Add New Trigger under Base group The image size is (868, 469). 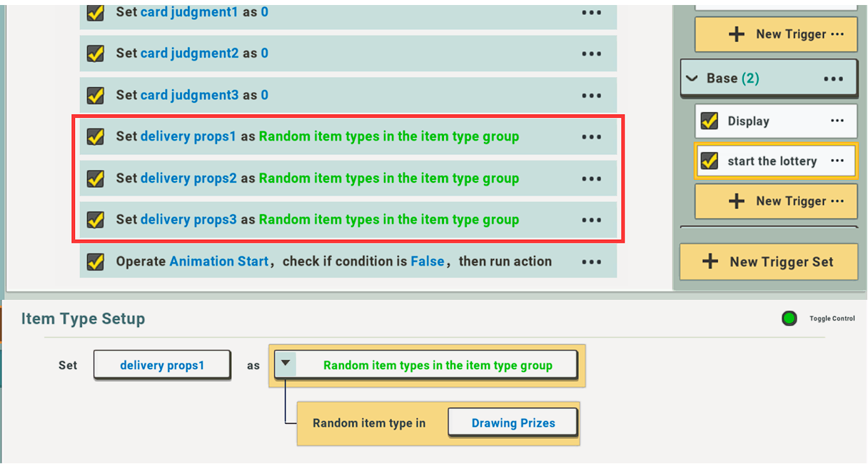click(x=776, y=201)
